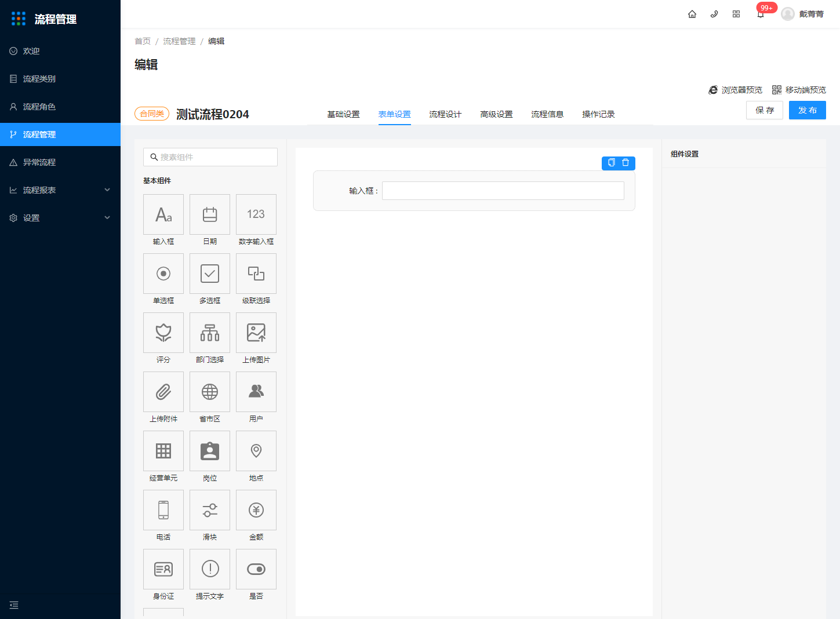This screenshot has height=619, width=840.
Task: Add the 评分 rating component
Action: [x=163, y=333]
